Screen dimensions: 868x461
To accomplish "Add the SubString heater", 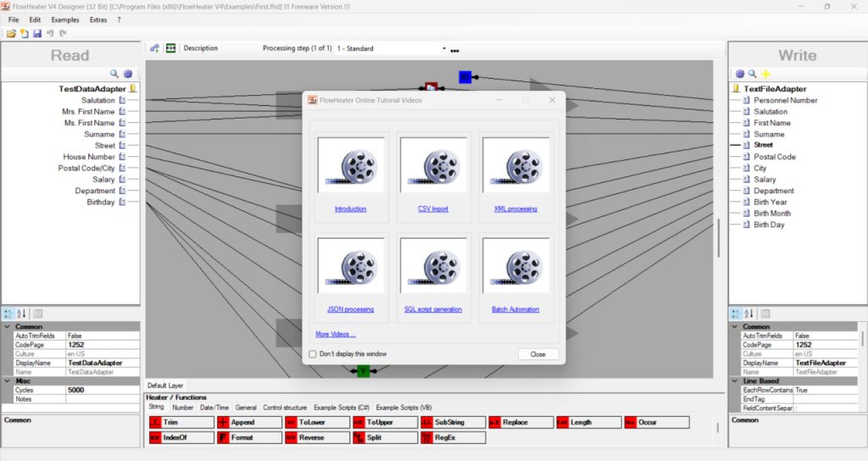I will point(453,422).
